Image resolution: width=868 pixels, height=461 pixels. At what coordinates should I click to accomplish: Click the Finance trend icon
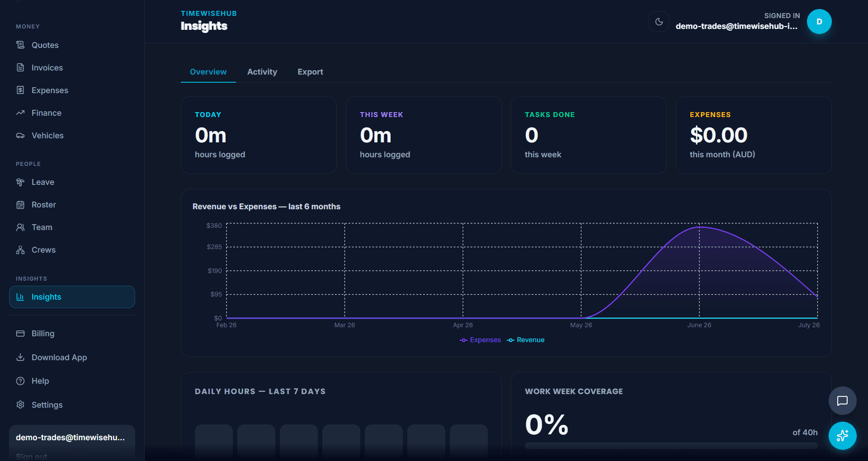click(x=20, y=113)
